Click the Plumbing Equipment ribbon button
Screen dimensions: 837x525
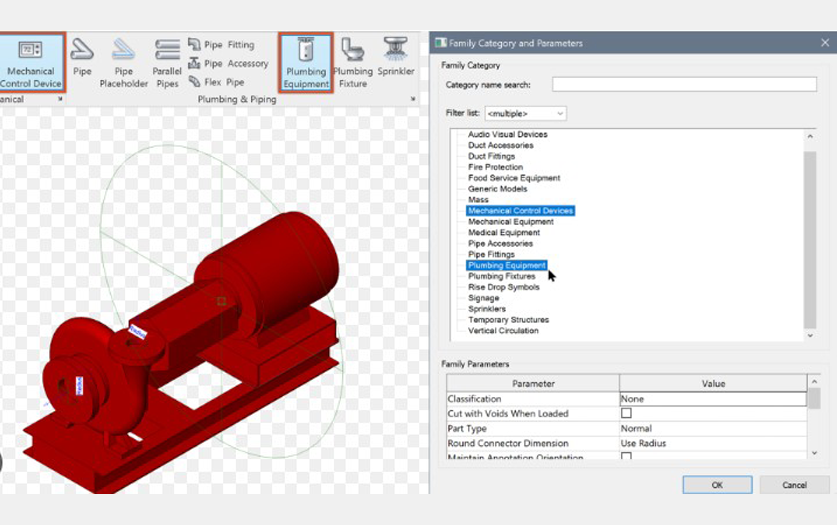click(x=306, y=62)
